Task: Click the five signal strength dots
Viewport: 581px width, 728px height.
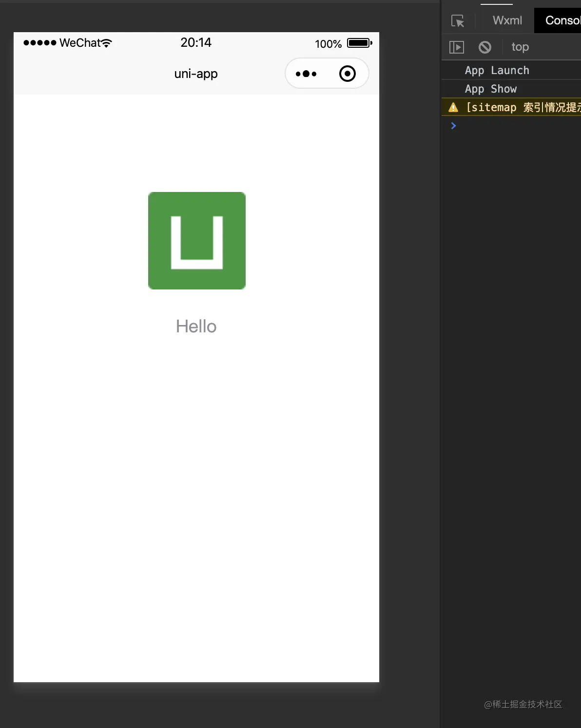Action: tap(40, 43)
